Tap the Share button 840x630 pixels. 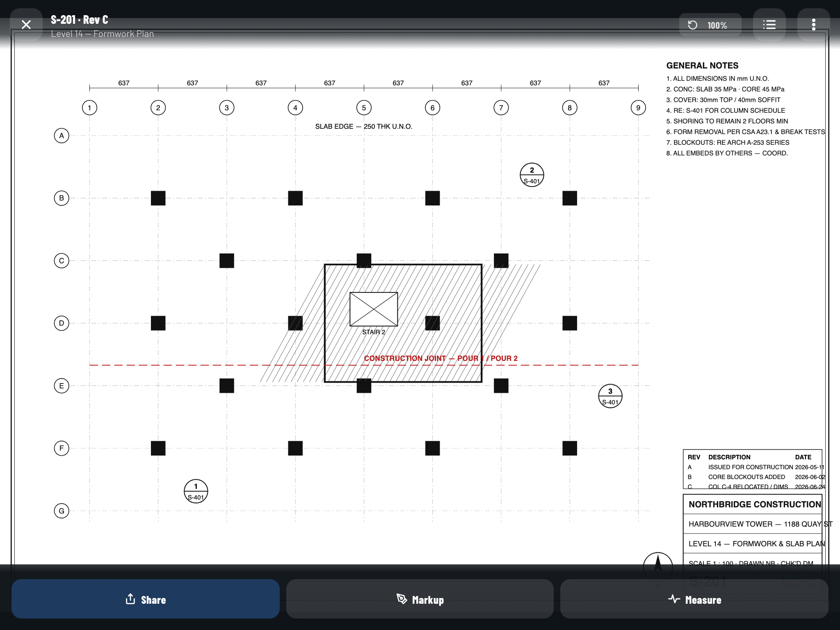coord(146,599)
